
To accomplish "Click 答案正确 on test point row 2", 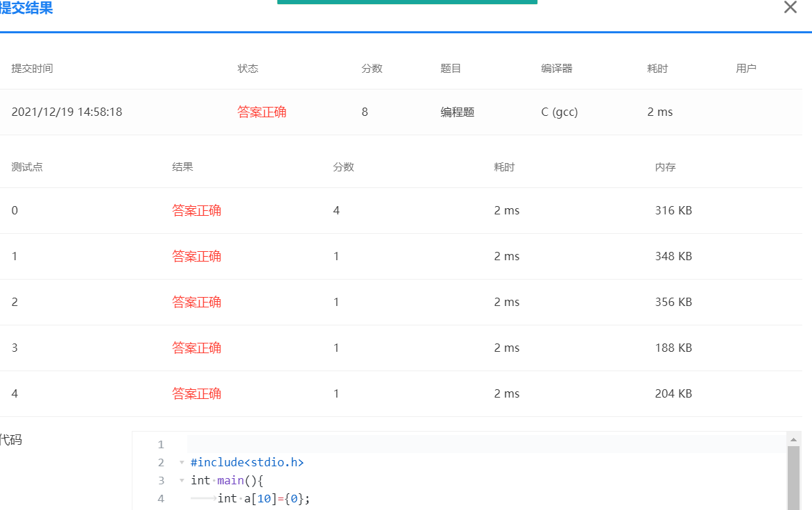I will click(x=196, y=302).
